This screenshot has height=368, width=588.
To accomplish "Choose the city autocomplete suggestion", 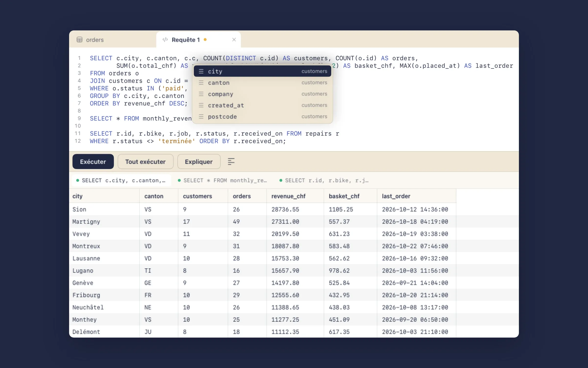I will 262,71.
